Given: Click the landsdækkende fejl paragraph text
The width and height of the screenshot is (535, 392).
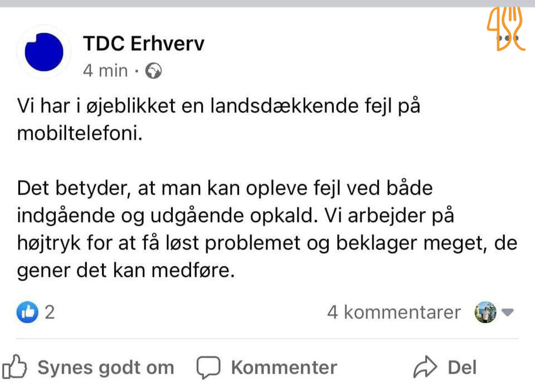Looking at the screenshot, I should coord(218,119).
